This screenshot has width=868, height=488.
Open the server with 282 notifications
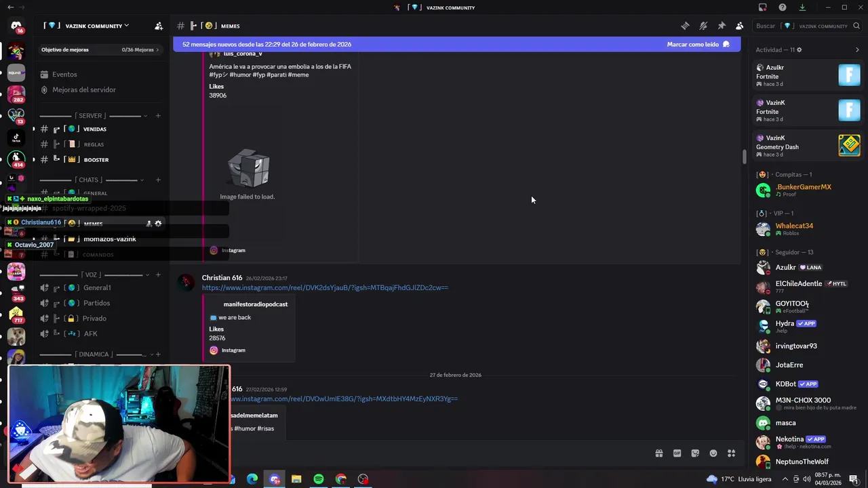point(16,94)
